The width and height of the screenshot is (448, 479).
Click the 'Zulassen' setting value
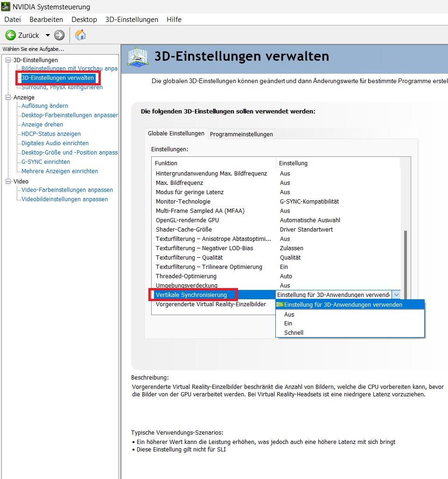pos(292,248)
